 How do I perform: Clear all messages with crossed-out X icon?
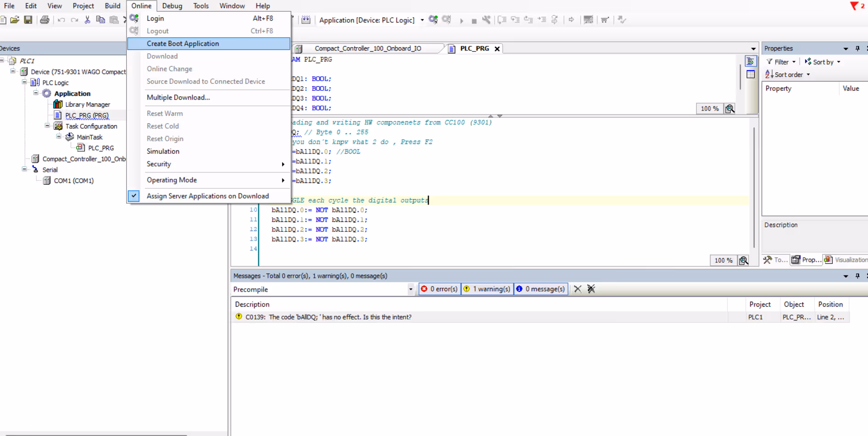click(591, 289)
